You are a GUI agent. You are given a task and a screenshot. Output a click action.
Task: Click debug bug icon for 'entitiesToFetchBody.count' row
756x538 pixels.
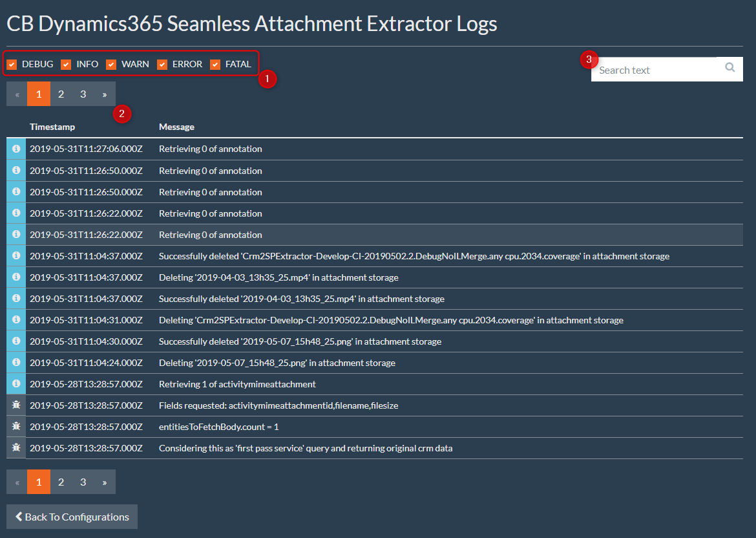16,426
